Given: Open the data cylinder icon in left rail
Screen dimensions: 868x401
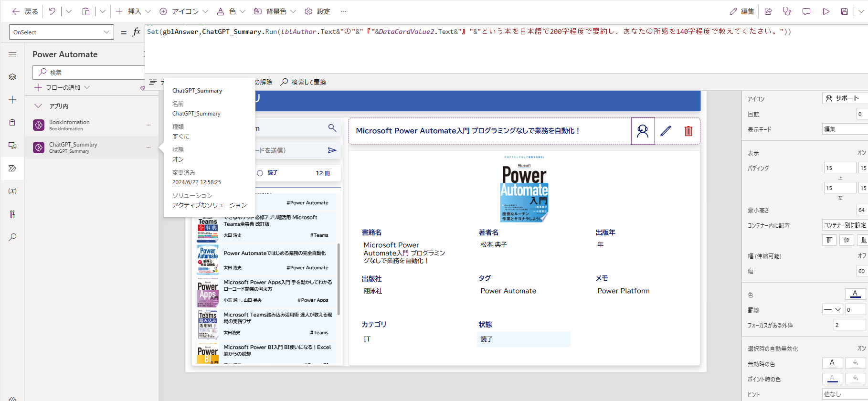Looking at the screenshot, I should coord(12,123).
